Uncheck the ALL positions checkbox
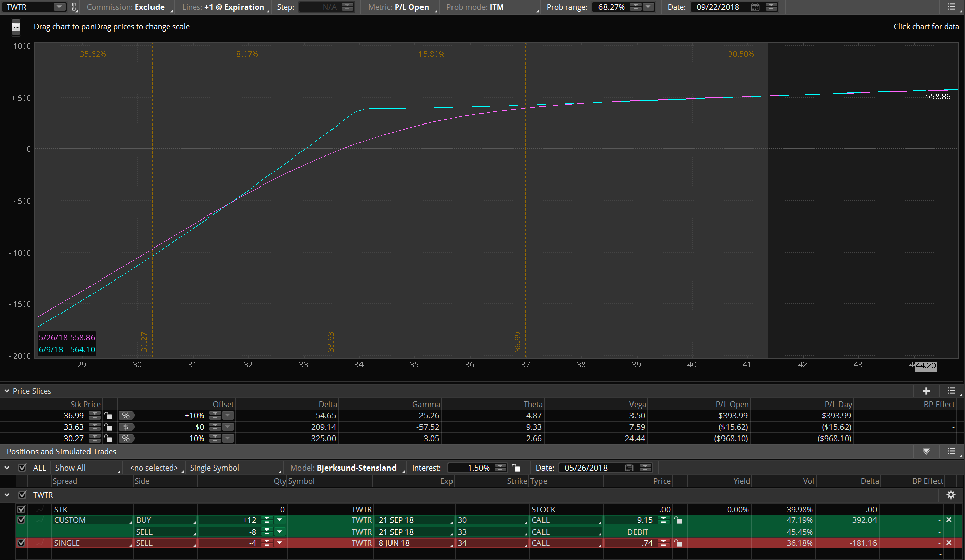 tap(22, 468)
